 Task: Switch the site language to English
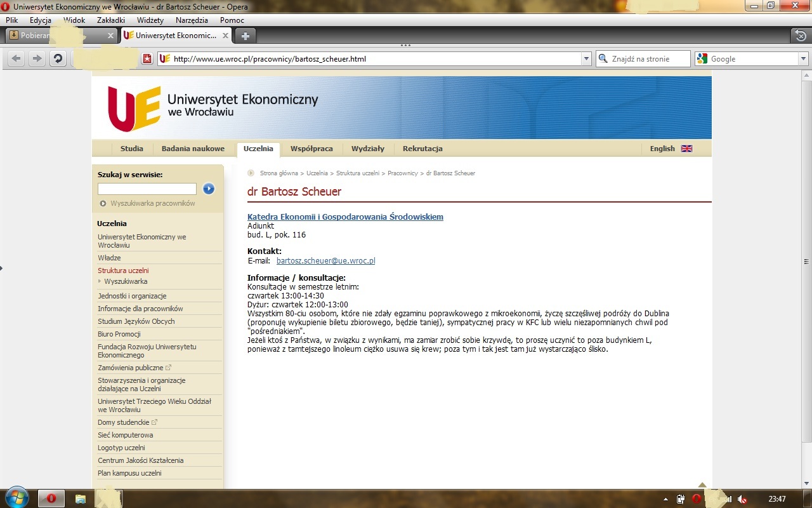pos(662,149)
